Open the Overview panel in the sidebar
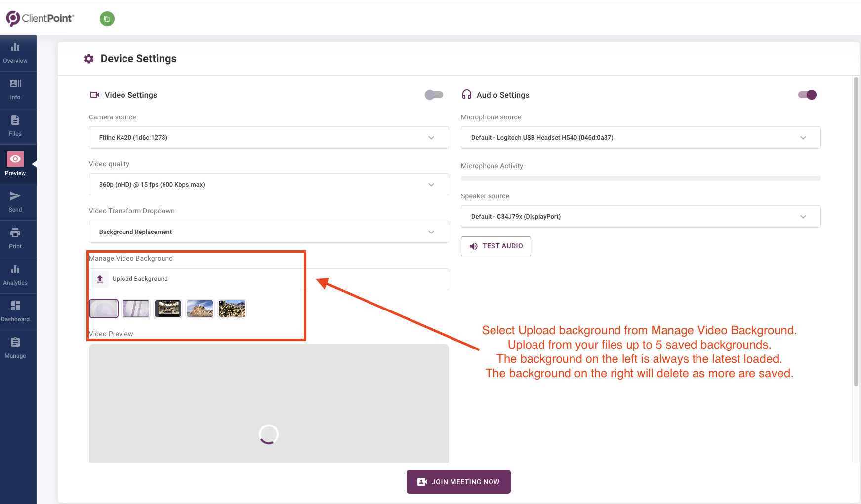This screenshot has width=861, height=504. coord(15,52)
